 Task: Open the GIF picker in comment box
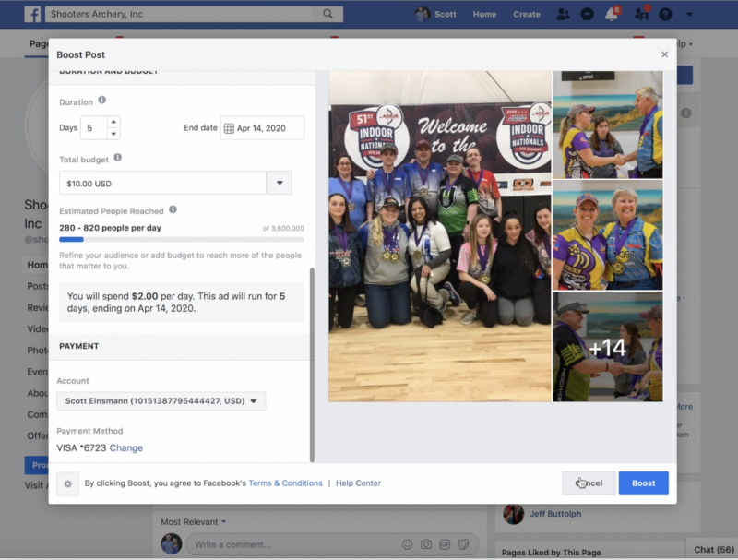[445, 544]
